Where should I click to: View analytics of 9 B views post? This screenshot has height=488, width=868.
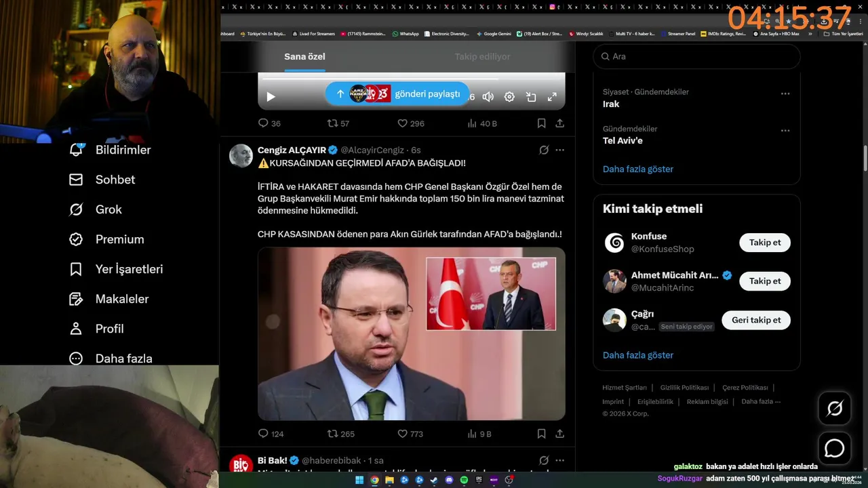[479, 434]
